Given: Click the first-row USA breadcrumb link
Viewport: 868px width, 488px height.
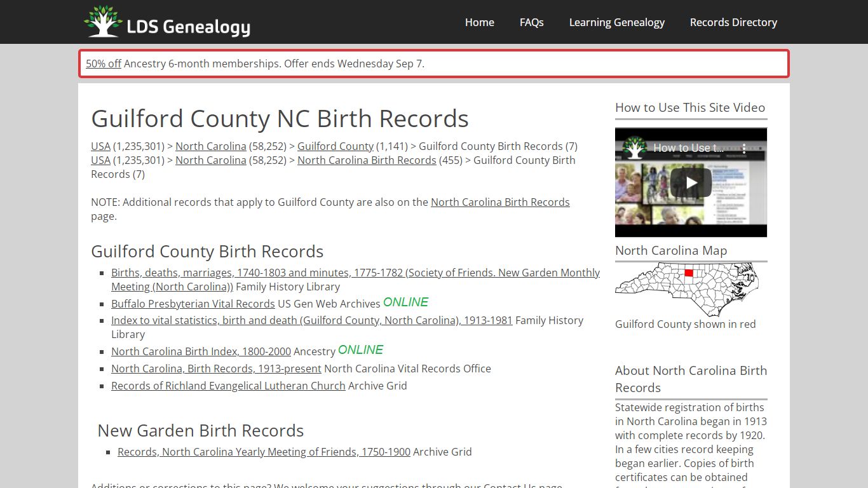Looking at the screenshot, I should pyautogui.click(x=100, y=146).
